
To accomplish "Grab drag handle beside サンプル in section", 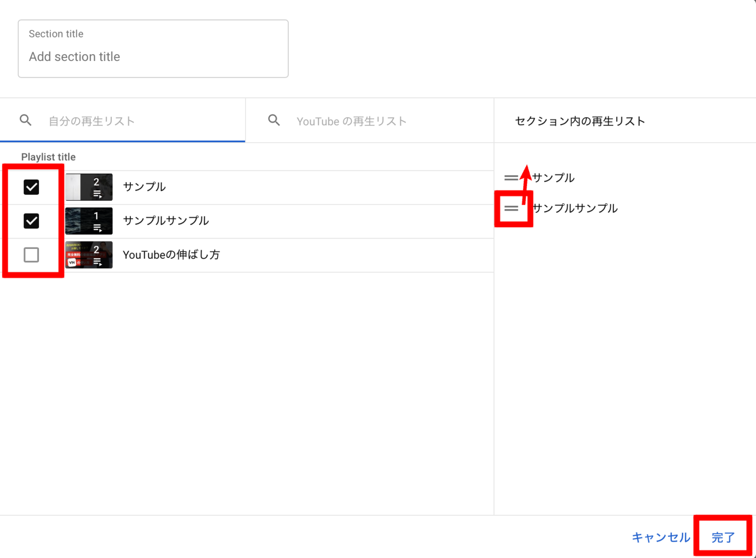I will click(511, 178).
